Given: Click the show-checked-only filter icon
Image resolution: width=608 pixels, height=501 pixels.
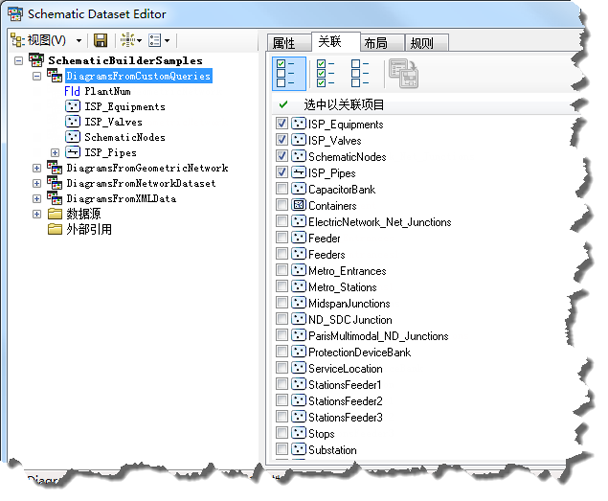Looking at the screenshot, I should click(x=289, y=73).
